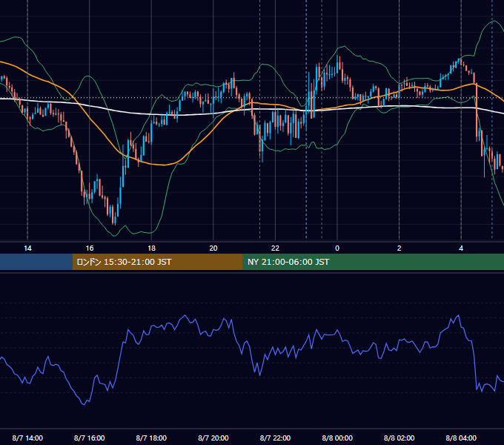Click the '16' hour axis label

[x=90, y=248]
